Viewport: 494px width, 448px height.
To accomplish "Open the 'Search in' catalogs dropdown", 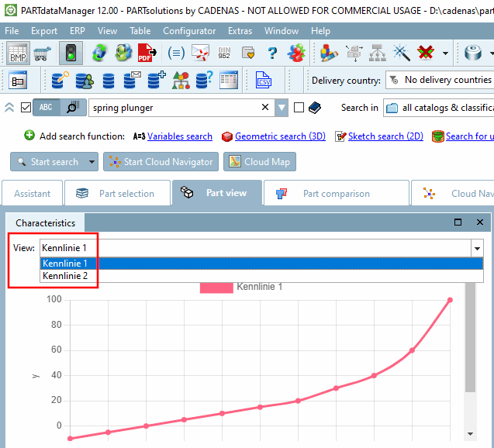I will pyautogui.click(x=439, y=108).
